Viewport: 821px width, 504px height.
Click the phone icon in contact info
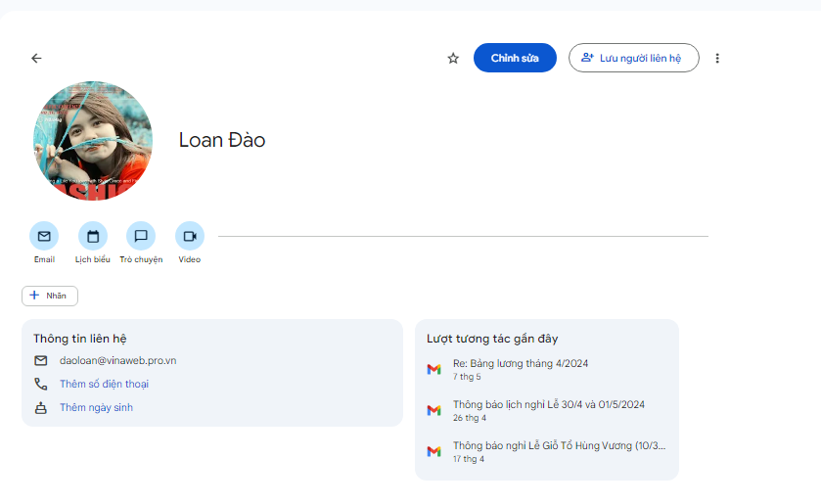(x=41, y=384)
